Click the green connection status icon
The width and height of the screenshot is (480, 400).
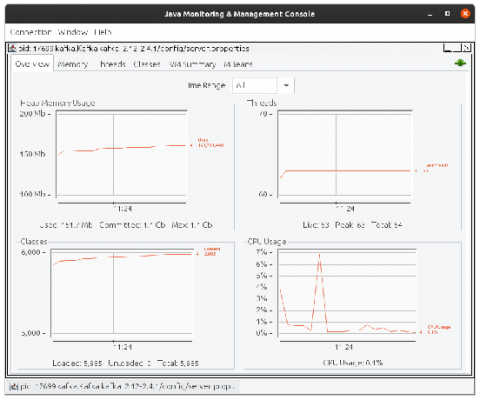tap(460, 63)
